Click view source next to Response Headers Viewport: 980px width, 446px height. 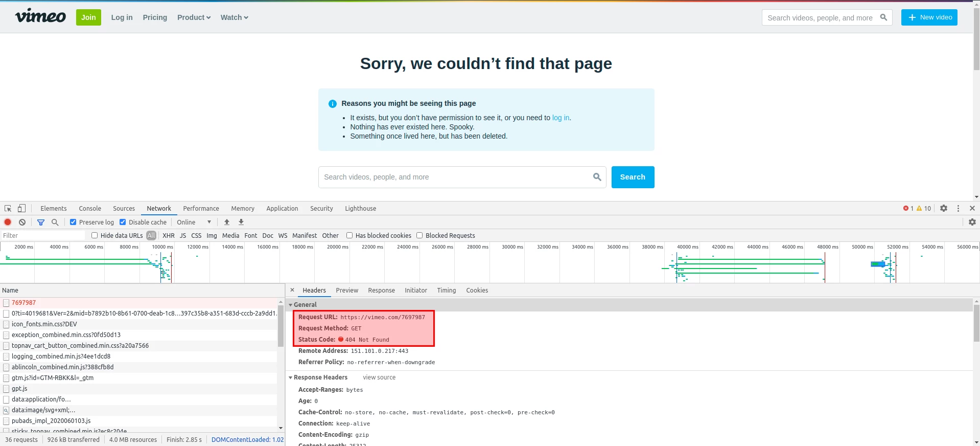click(x=379, y=377)
